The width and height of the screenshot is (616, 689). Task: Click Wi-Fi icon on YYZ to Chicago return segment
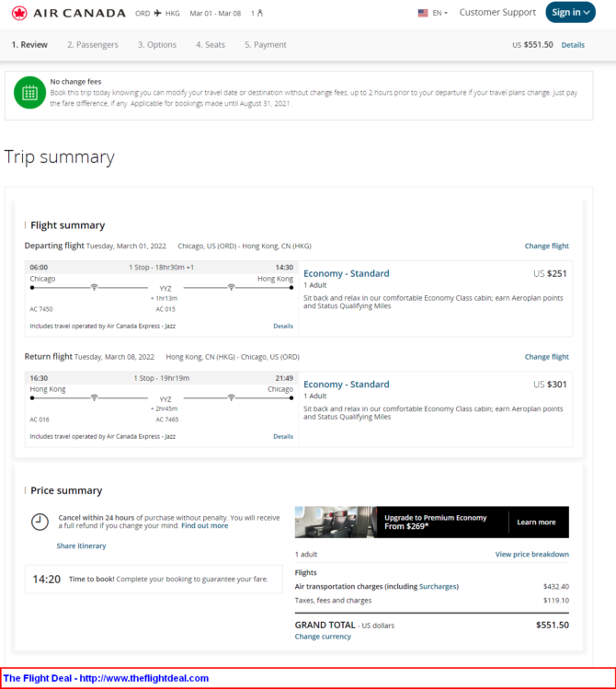click(231, 397)
